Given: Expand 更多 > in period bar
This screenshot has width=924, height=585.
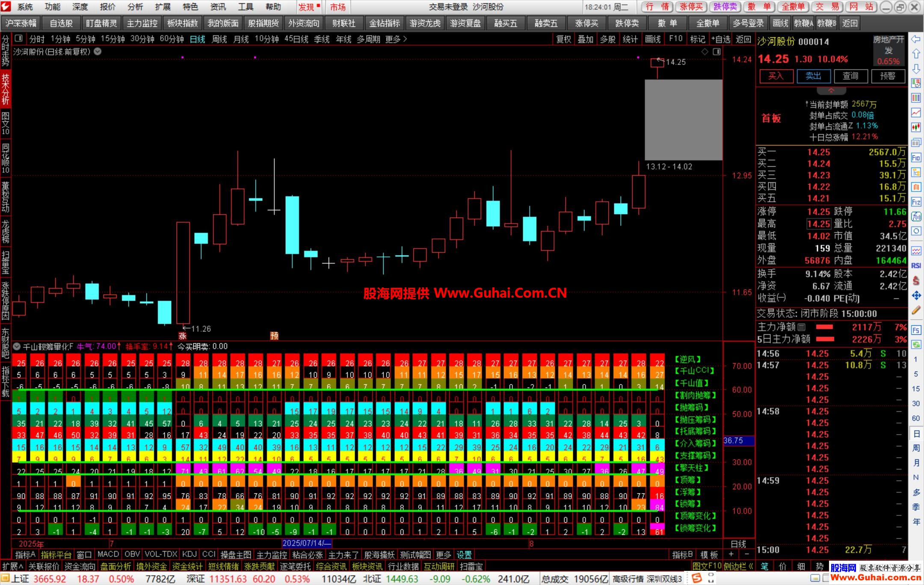Looking at the screenshot, I should tap(396, 39).
